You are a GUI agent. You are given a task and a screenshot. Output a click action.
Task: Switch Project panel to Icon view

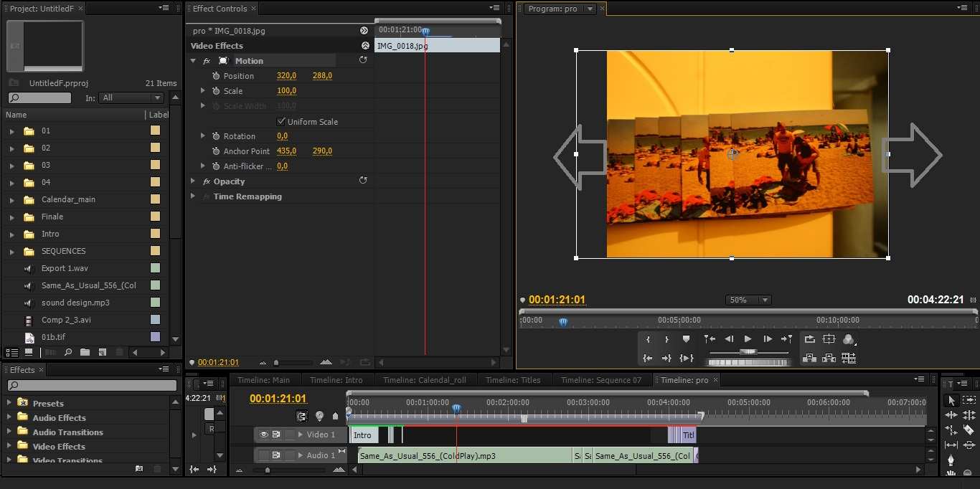[x=29, y=352]
